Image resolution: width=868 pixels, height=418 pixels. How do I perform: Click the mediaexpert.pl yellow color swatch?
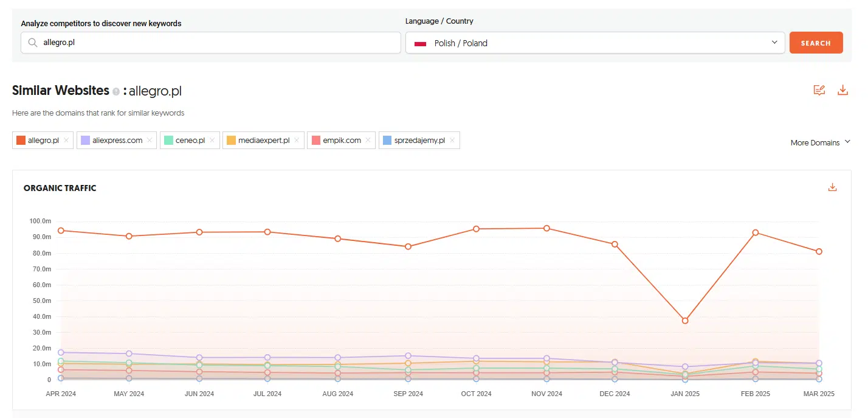[x=231, y=141]
